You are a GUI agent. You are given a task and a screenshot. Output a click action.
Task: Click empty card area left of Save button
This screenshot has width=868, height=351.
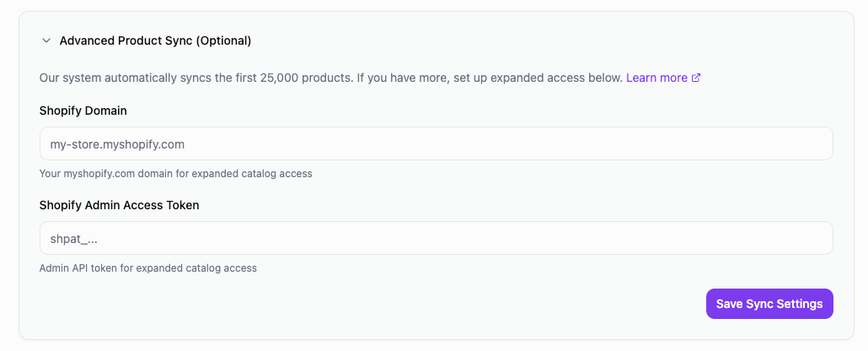(421, 304)
